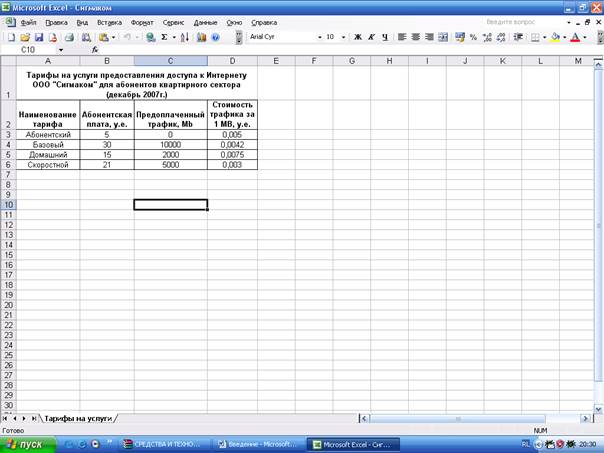The width and height of the screenshot is (604, 453).
Task: Expand the Borders style arrow
Action: coord(544,37)
